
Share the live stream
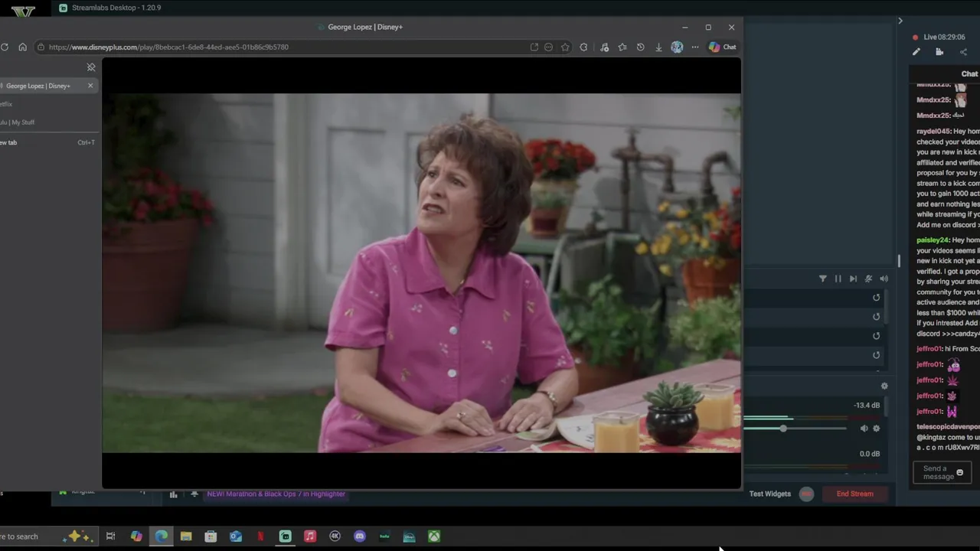963,52
